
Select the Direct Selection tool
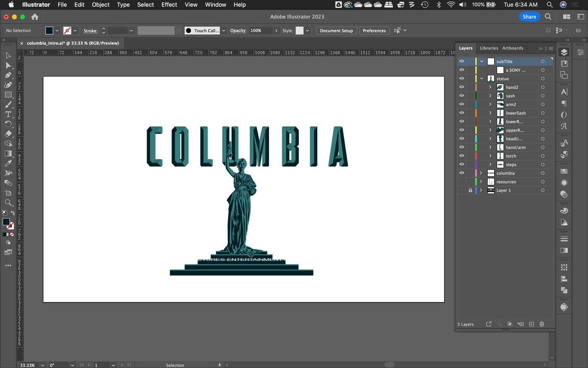(x=8, y=65)
